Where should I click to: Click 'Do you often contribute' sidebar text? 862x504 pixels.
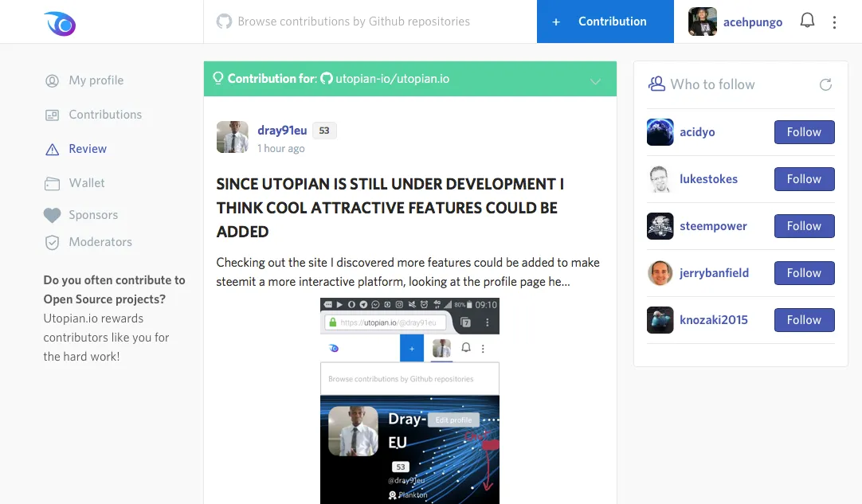115,290
